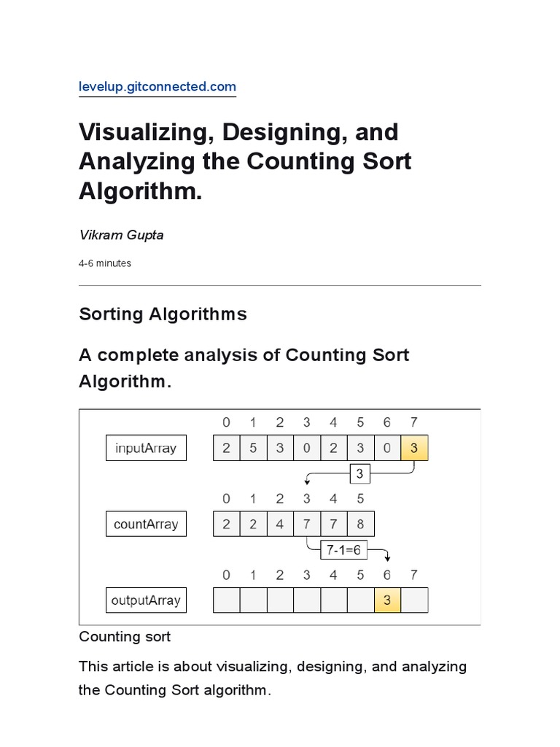Click the last empty outputArray cell
This screenshot has height=747, width=560.
(414, 600)
